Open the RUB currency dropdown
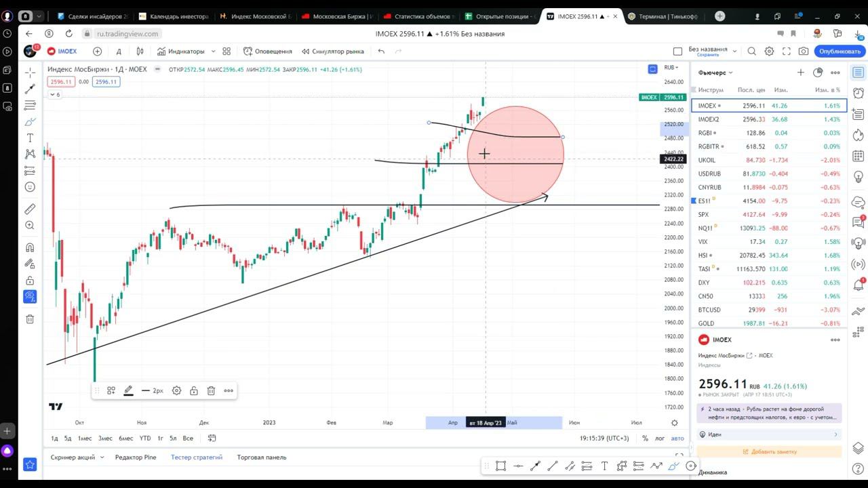This screenshot has height=488, width=868. point(671,68)
